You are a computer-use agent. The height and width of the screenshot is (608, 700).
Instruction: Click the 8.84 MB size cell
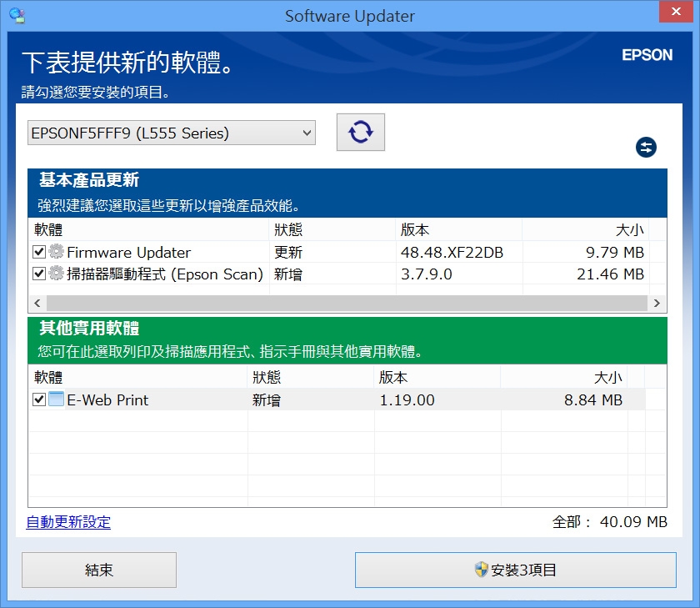[x=593, y=399]
